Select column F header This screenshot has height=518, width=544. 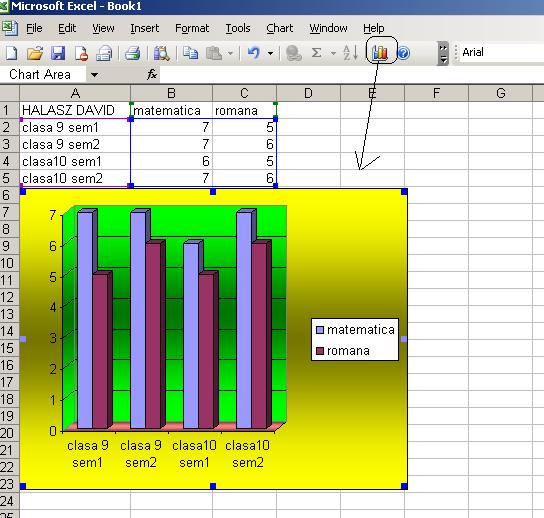[x=436, y=93]
